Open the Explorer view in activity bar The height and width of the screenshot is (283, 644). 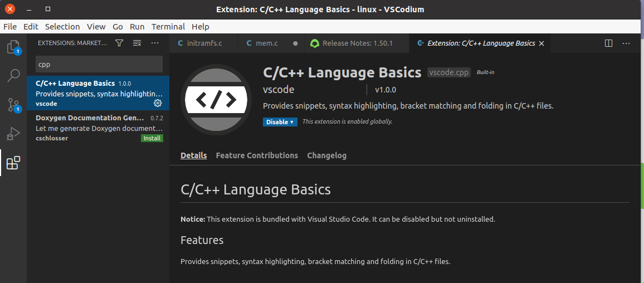click(13, 47)
